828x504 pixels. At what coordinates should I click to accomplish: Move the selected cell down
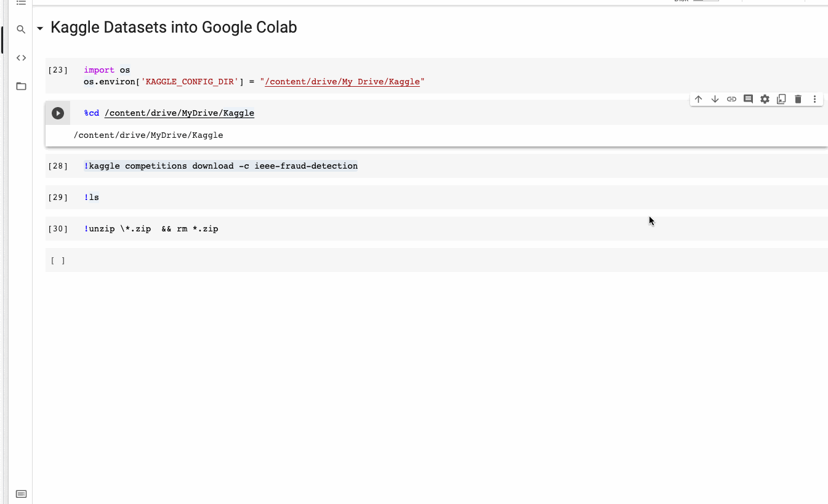[715, 99]
